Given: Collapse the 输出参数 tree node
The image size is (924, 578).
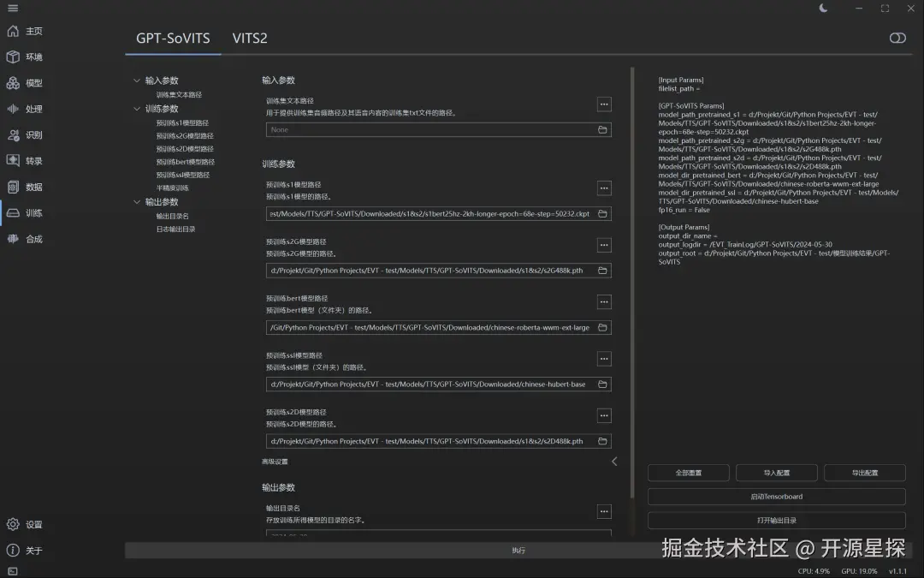Looking at the screenshot, I should [137, 202].
